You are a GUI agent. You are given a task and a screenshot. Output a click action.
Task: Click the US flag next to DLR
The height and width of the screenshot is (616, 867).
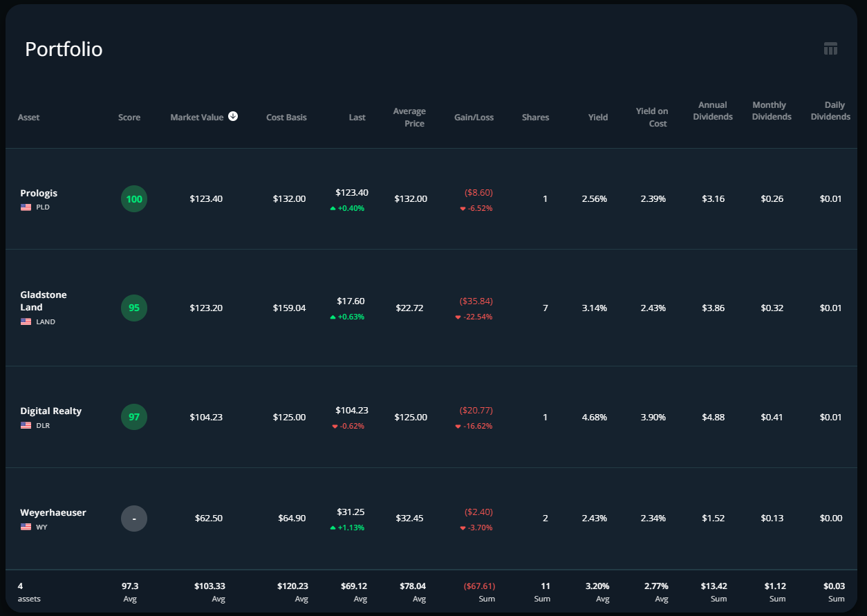click(x=26, y=425)
